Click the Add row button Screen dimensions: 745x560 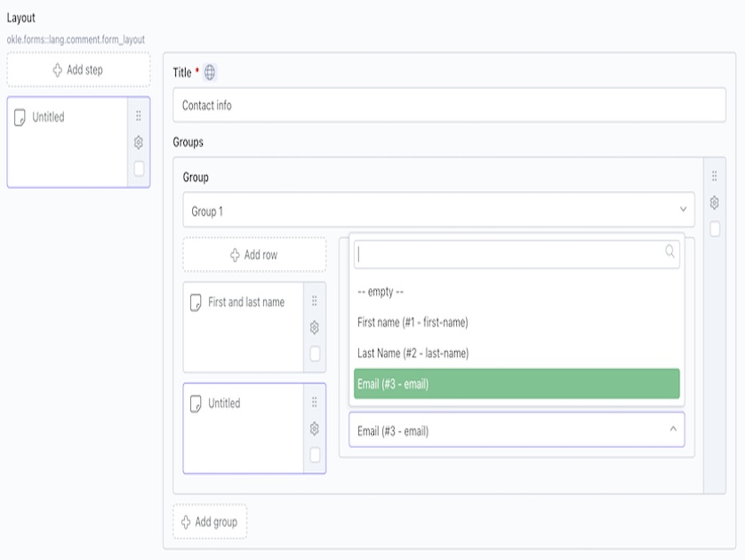(254, 254)
